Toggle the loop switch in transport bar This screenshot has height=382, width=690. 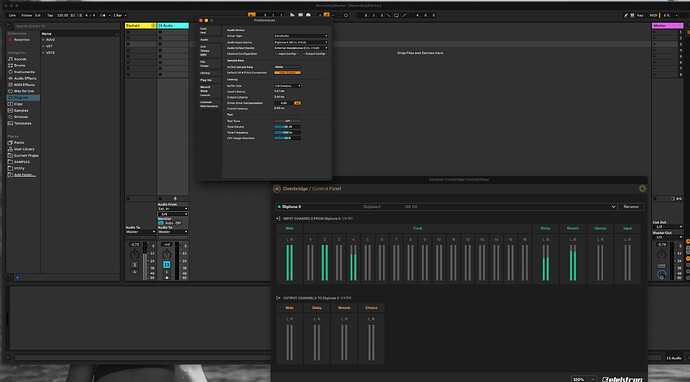point(396,15)
